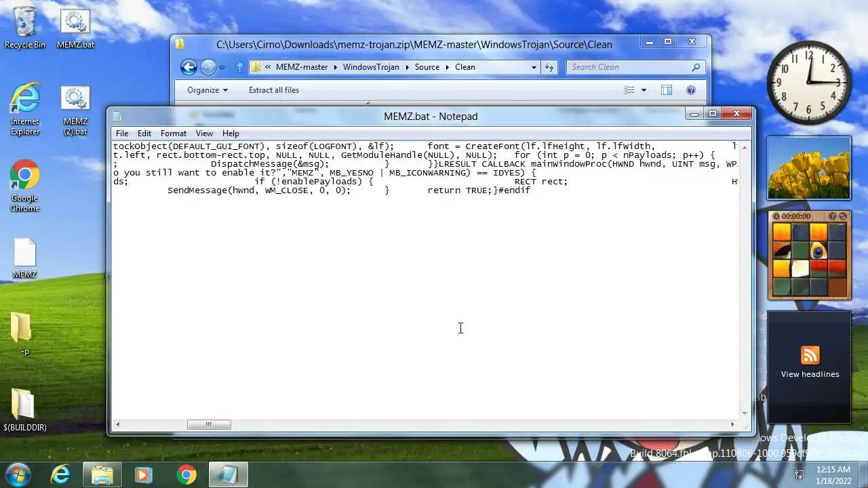Screen dimensions: 868x488
Task: Click Notepad vertical scrollbar down arrow
Action: click(745, 413)
